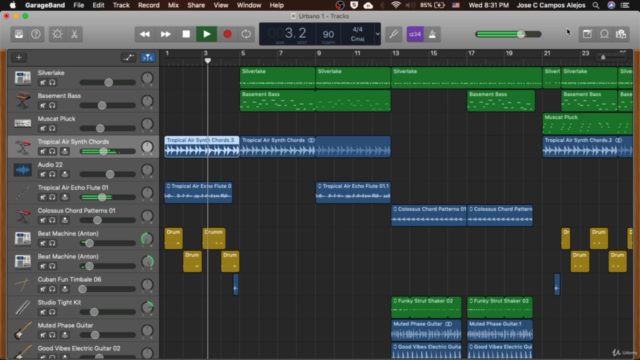
Task: Select the Cuban Fun Timbale 06 track icon
Action: tap(22, 284)
